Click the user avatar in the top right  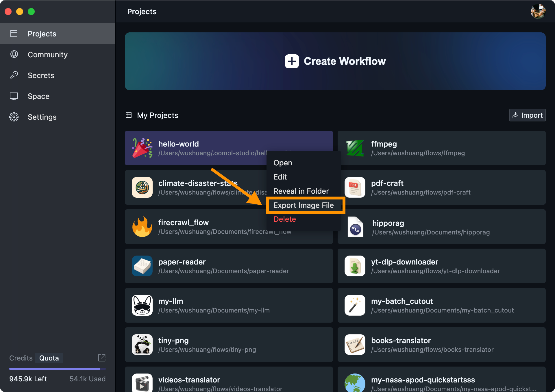[538, 11]
